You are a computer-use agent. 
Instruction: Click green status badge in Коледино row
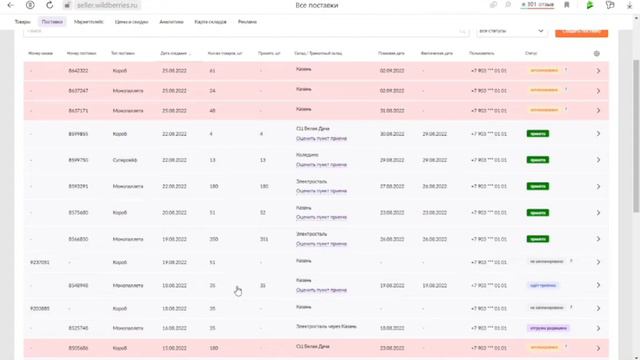pos(538,160)
